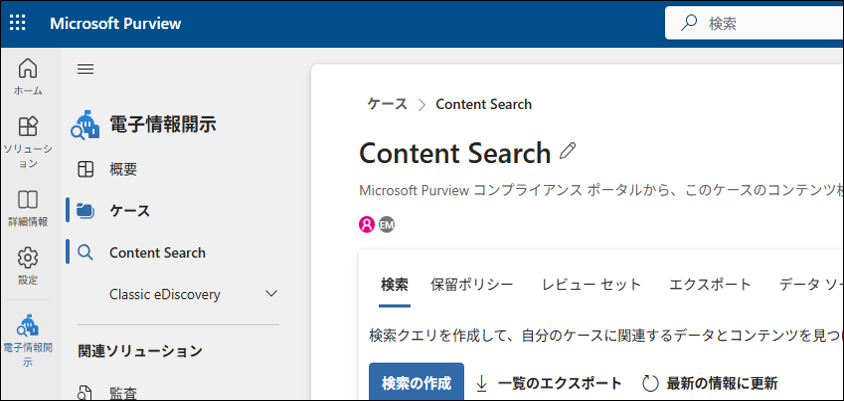Open 設定 gear icon

click(28, 266)
